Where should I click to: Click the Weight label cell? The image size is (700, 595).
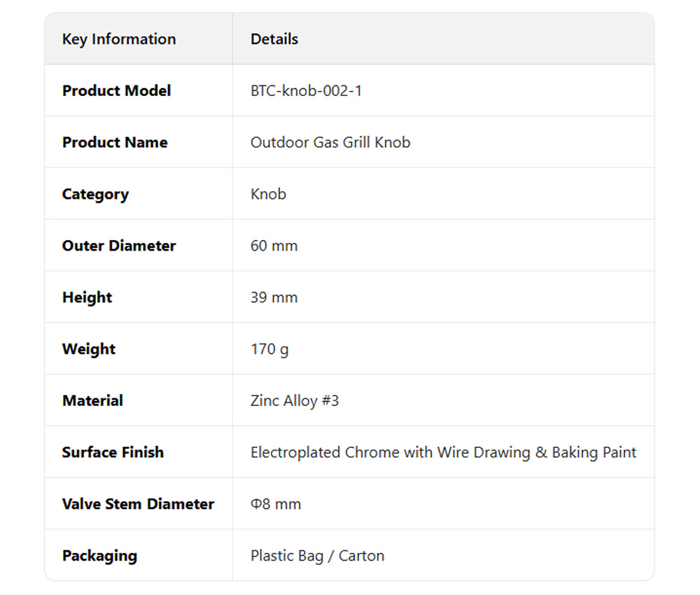point(89,349)
